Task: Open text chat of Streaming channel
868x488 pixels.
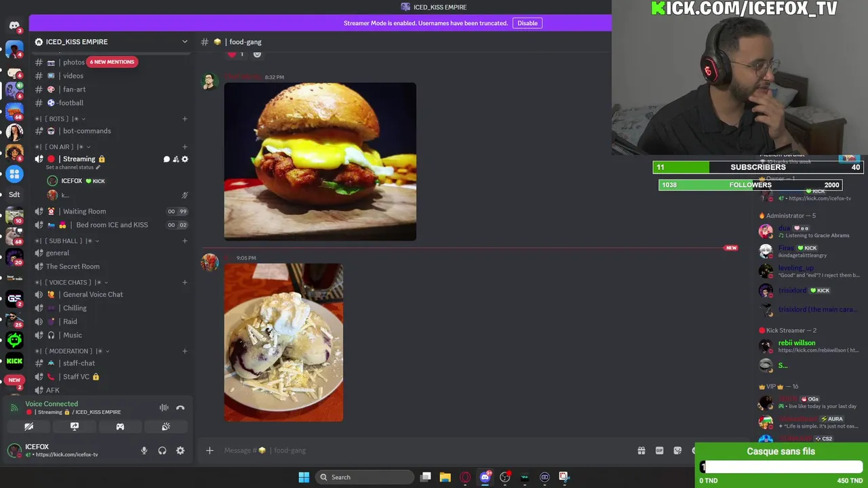Action: 166,159
